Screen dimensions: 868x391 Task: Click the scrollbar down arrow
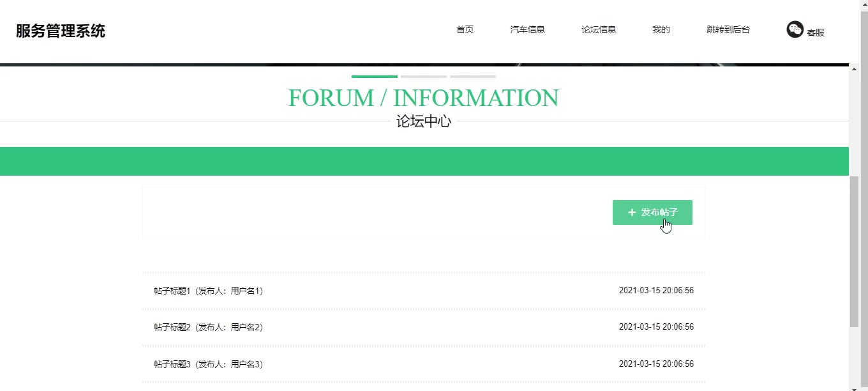(854, 387)
